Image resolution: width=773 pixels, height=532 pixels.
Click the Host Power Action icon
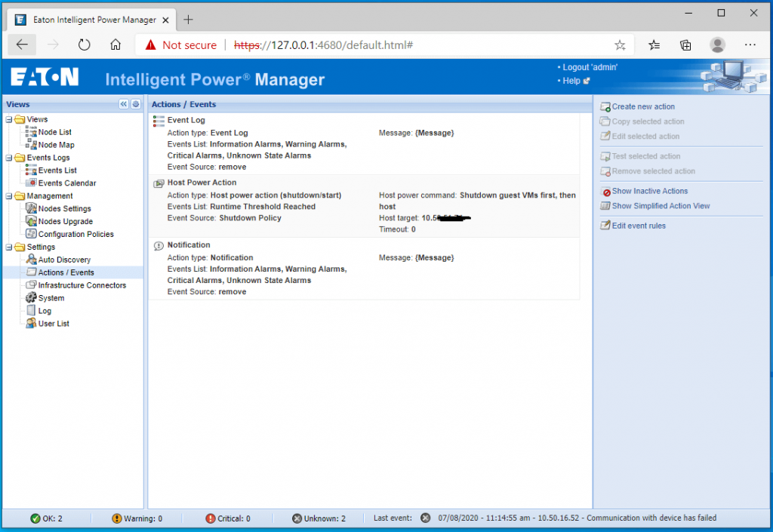coord(159,183)
